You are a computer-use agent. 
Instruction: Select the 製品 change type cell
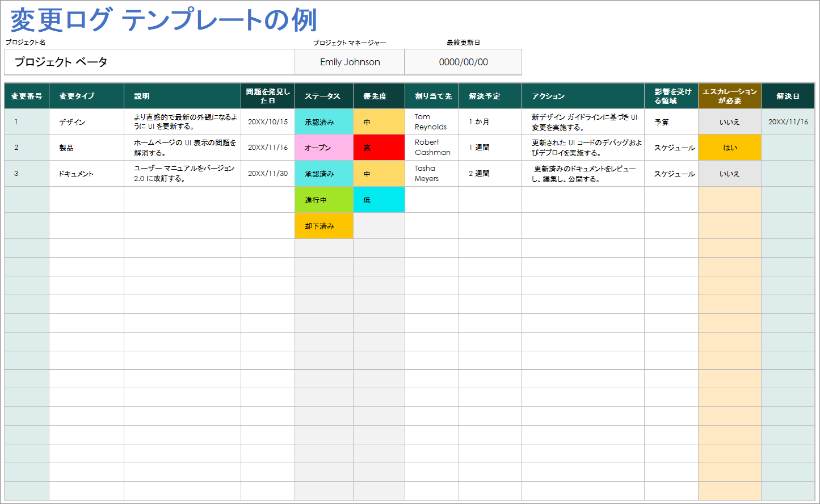click(86, 148)
